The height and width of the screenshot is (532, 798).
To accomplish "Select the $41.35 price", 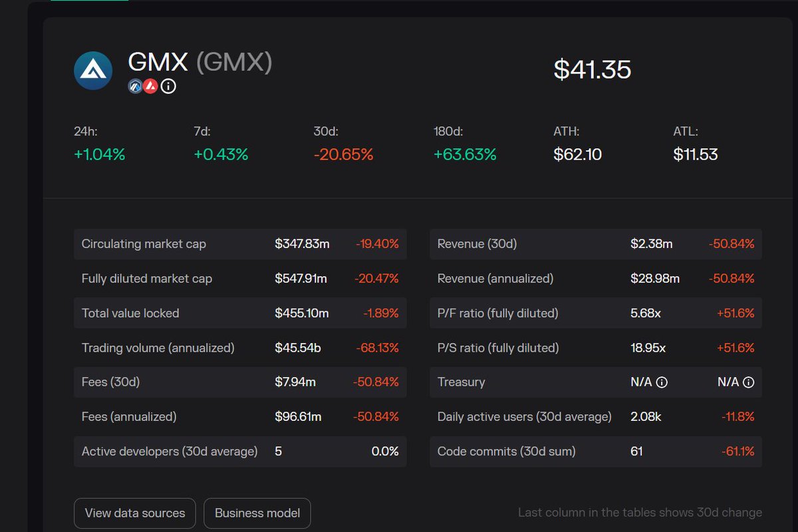I will pos(593,70).
